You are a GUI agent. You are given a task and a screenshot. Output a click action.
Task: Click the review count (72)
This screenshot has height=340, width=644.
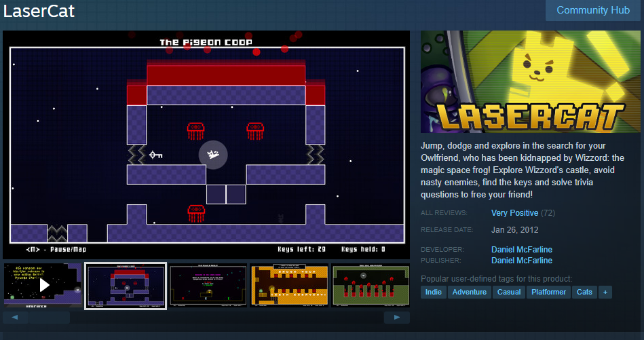(548, 213)
